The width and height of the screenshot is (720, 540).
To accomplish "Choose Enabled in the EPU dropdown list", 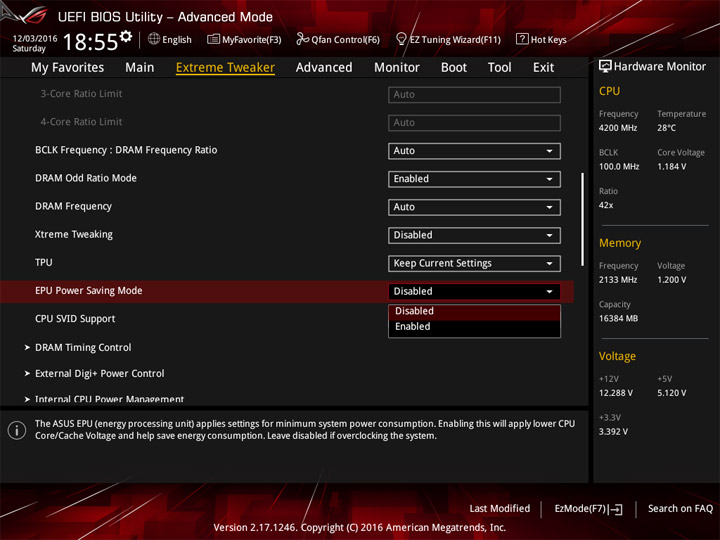I will (x=474, y=327).
